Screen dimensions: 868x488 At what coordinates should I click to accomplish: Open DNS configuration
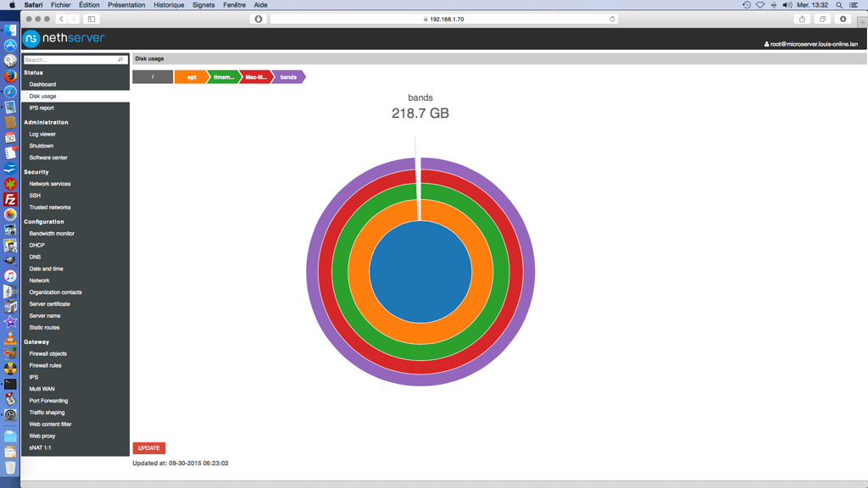35,258
